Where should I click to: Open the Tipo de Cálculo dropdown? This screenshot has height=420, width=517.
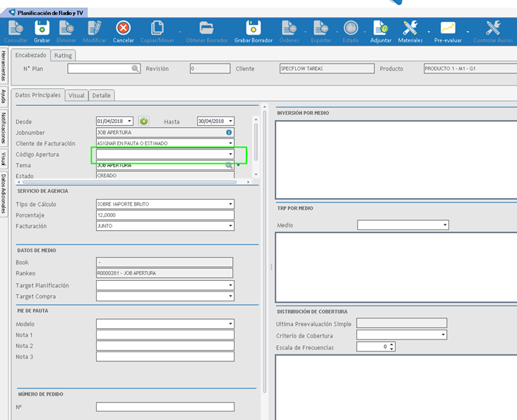click(230, 205)
